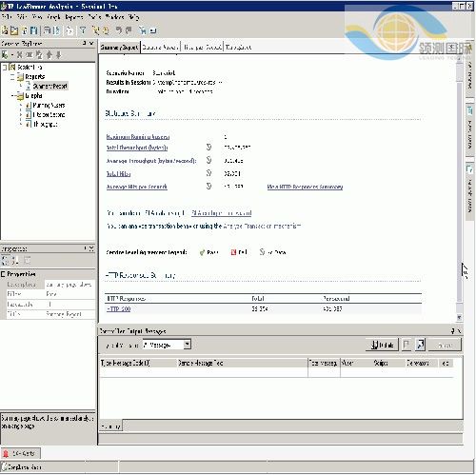Open the dropdown arrow beside add new item

[x=12, y=55]
